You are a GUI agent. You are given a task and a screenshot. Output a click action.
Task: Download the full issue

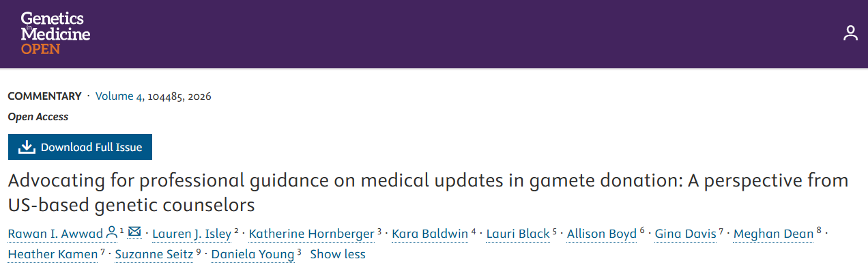(80, 147)
